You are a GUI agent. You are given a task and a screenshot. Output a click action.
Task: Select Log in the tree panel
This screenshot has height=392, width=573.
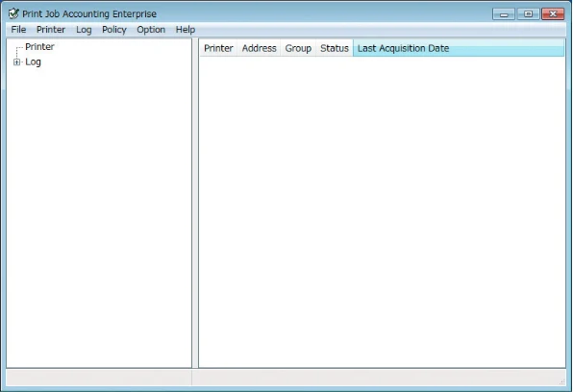33,62
